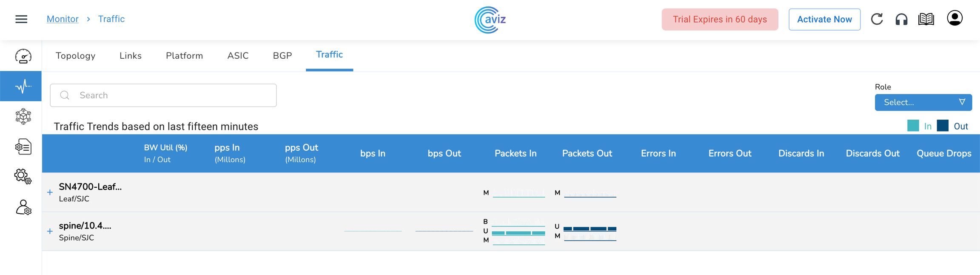Open the Role Select dropdown

(923, 103)
